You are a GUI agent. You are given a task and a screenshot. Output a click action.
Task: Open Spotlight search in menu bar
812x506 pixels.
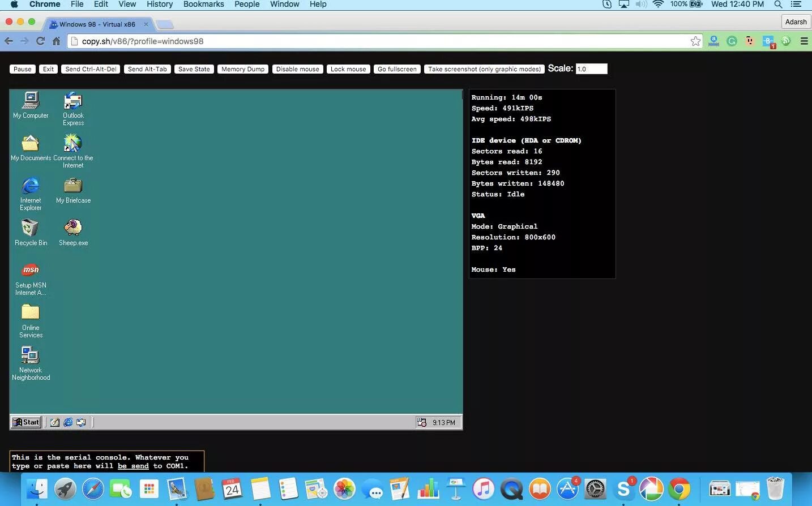778,4
